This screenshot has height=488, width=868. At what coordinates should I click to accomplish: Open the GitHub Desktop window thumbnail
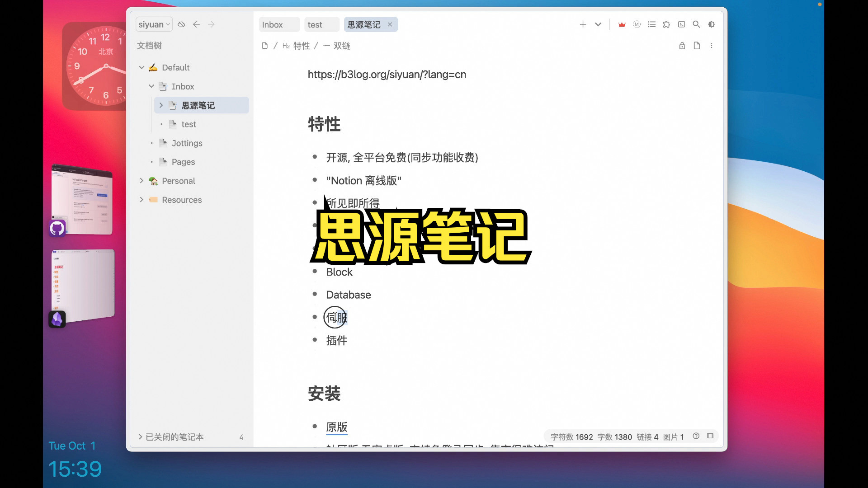[x=82, y=199]
